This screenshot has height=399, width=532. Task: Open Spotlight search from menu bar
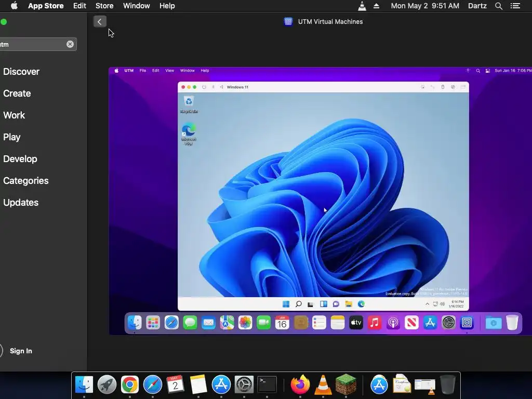[499, 6]
